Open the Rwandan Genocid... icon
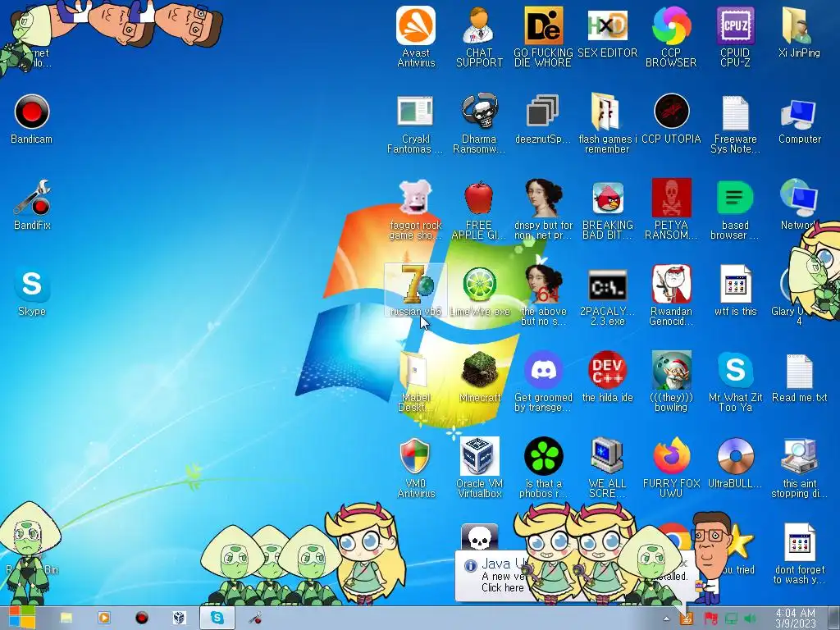Screen dimensions: 840x630 671,296
